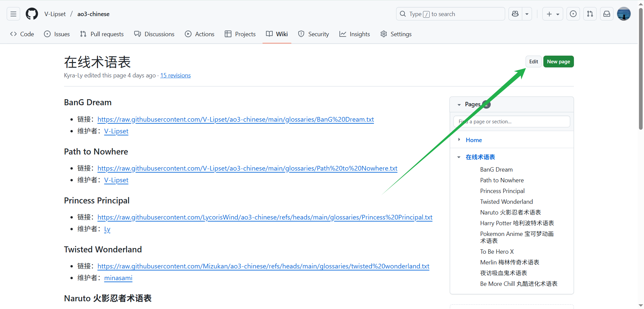Open the Copilot chat icon
Image resolution: width=644 pixels, height=309 pixels.
[x=515, y=14]
